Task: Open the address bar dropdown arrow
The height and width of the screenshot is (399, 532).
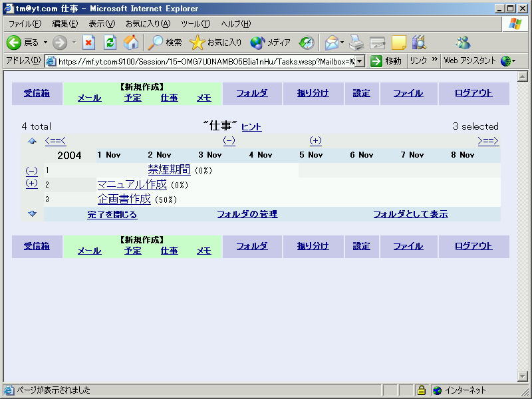Action: click(360, 61)
